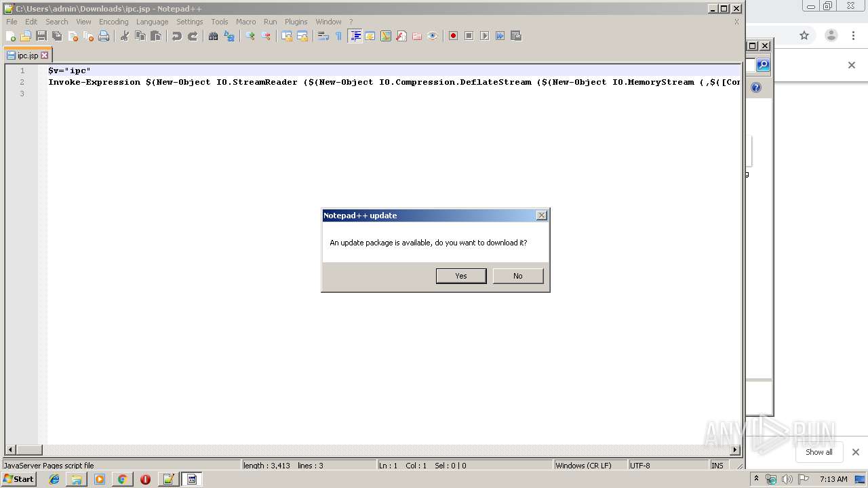Zoom in using toolbar icon
This screenshot has height=488, width=868.
tap(250, 36)
